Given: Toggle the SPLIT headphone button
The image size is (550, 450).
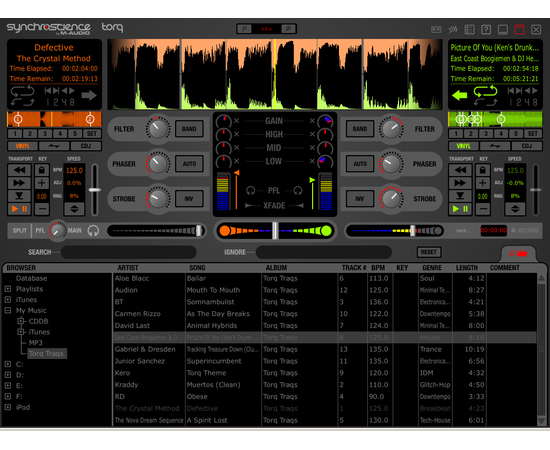Looking at the screenshot, I should tap(20, 231).
